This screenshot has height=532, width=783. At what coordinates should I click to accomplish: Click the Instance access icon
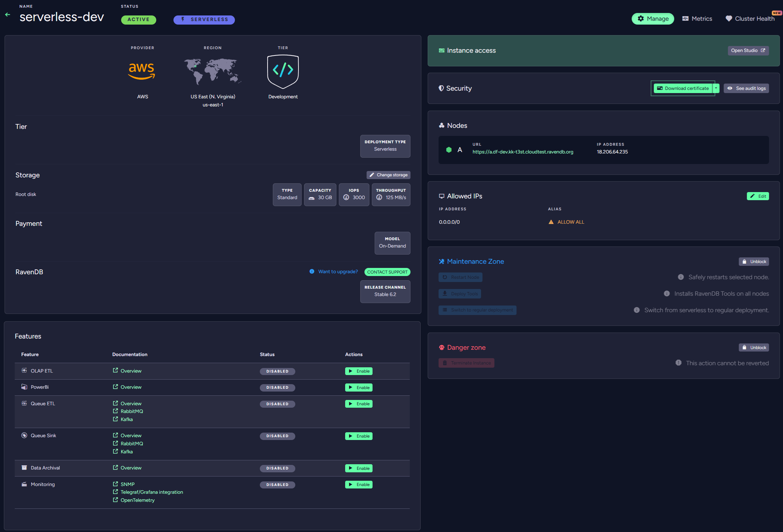pyautogui.click(x=441, y=51)
